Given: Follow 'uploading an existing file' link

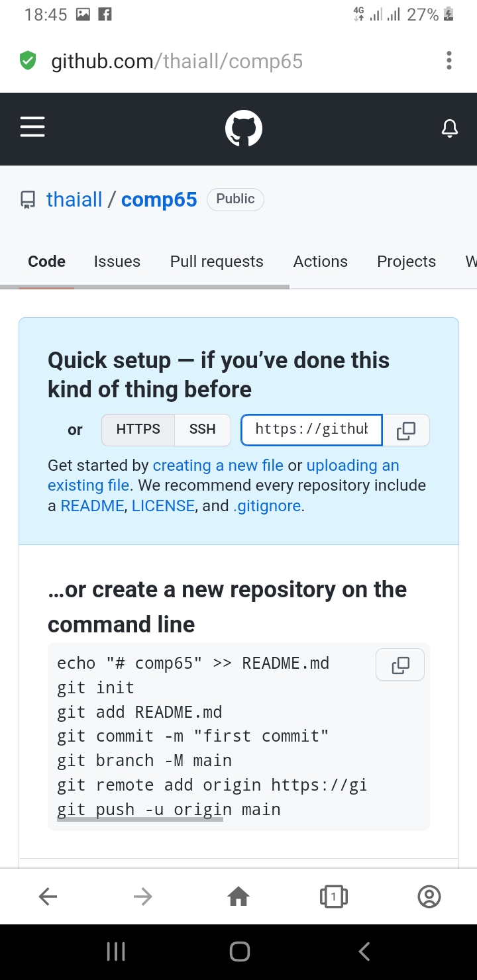Looking at the screenshot, I should [223, 475].
